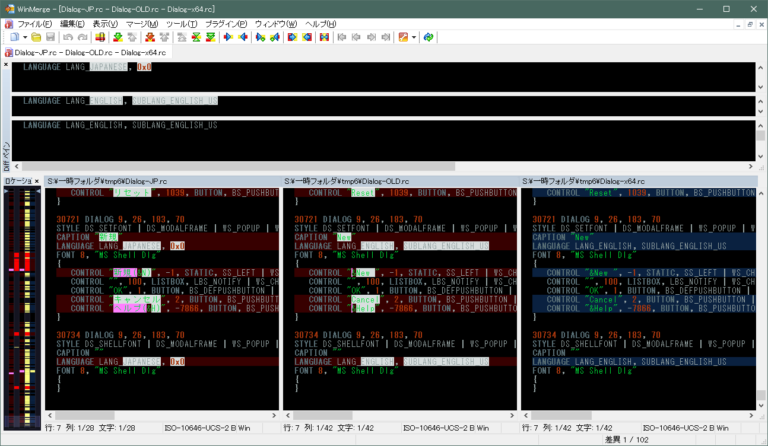Expand the Options icon dropdown arrow

(412, 37)
